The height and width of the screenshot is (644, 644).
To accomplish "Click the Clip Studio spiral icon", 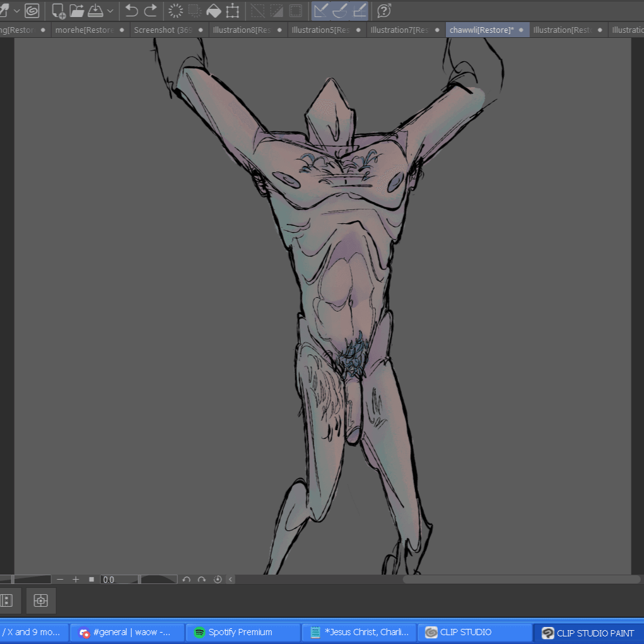I will click(32, 11).
